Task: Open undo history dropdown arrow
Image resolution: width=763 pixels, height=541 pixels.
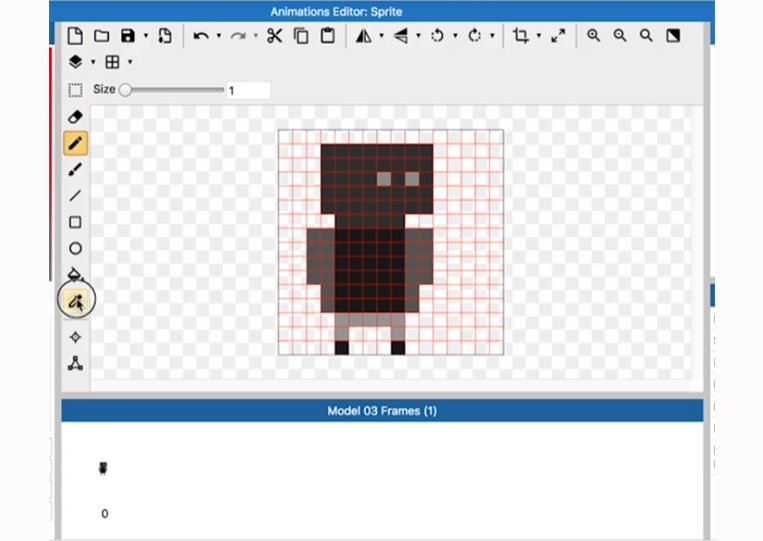Action: pyautogui.click(x=218, y=36)
